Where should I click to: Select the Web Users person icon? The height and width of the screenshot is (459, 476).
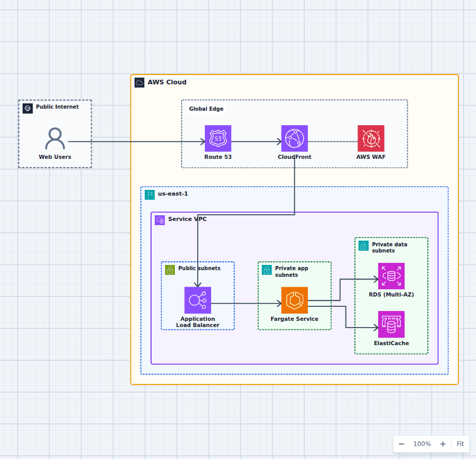[x=55, y=139]
